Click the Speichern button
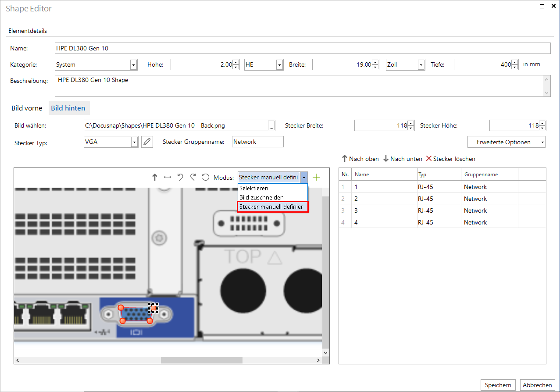560x392 pixels. coord(498,385)
